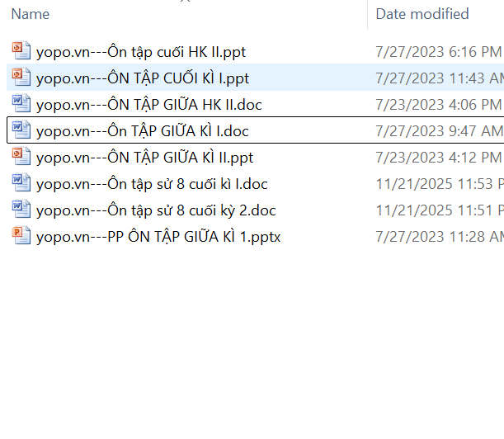Select file name Ôn tập sử 8 cuối kỳ 2.doc
Image resolution: width=504 pixels, height=439 pixels.
[156, 210]
